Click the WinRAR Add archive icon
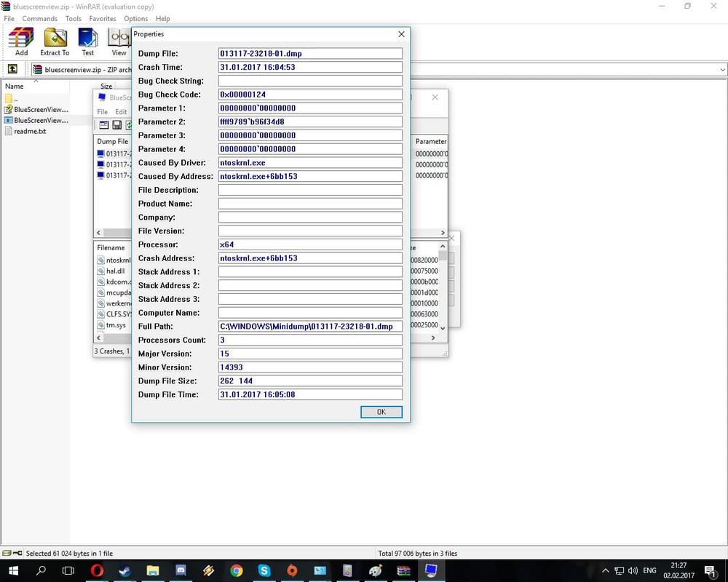Image resolution: width=728 pixels, height=582 pixels. tap(21, 41)
